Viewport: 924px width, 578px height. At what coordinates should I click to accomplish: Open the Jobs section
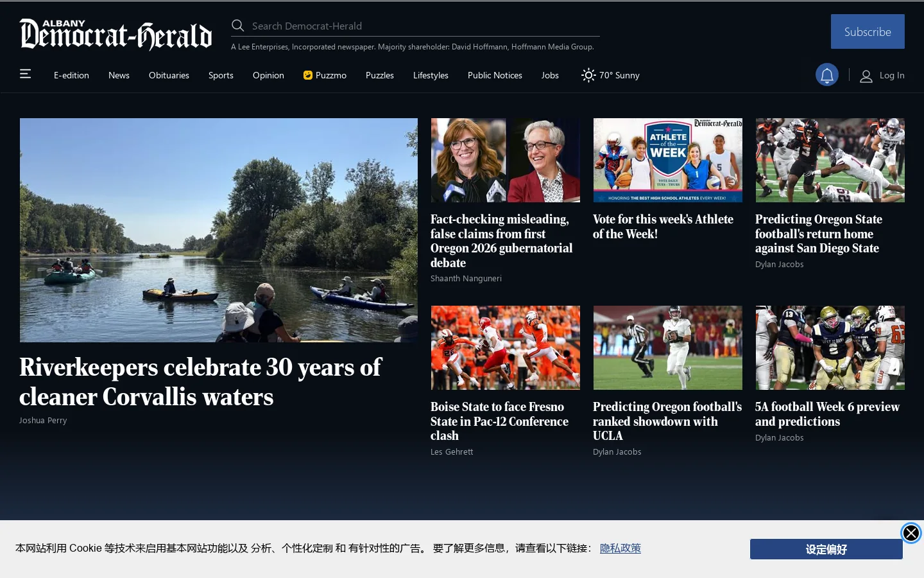point(550,75)
